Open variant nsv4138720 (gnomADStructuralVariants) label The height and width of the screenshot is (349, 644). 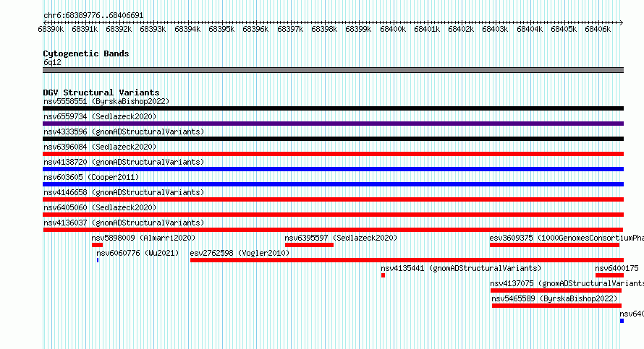tap(124, 162)
